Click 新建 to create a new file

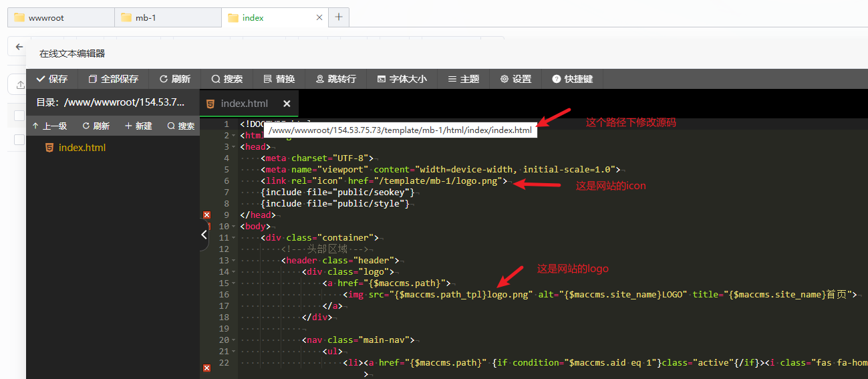pyautogui.click(x=138, y=126)
